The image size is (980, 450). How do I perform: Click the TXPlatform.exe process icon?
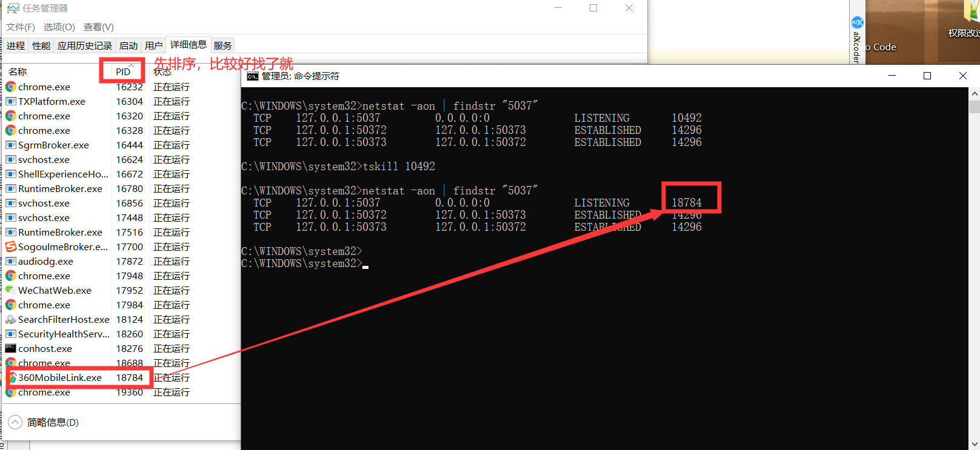coord(11,101)
